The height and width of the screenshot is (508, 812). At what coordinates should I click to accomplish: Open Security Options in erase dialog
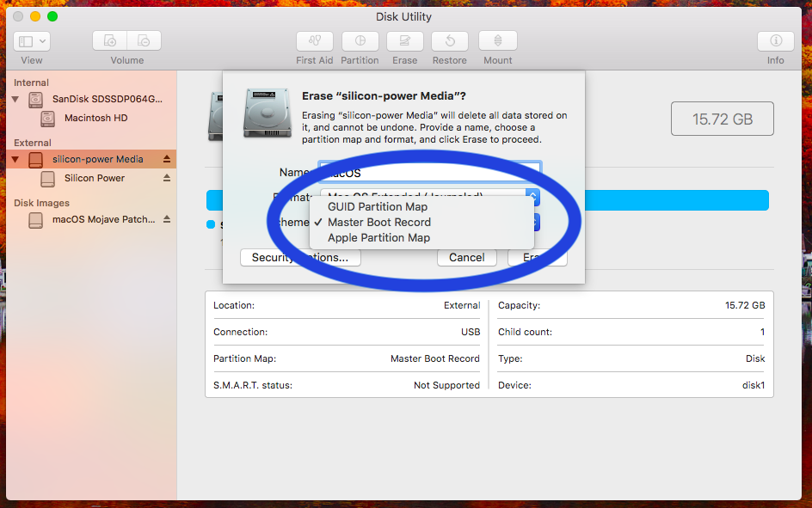coord(300,258)
